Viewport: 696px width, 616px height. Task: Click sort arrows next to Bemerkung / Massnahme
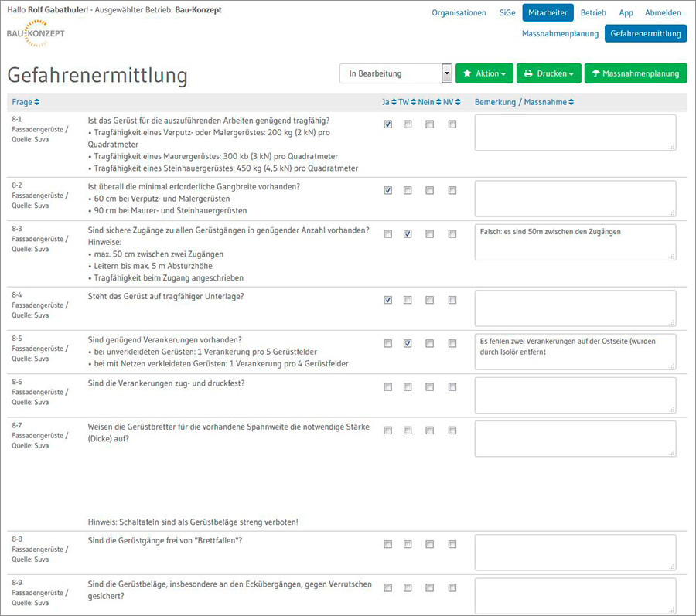(x=570, y=103)
